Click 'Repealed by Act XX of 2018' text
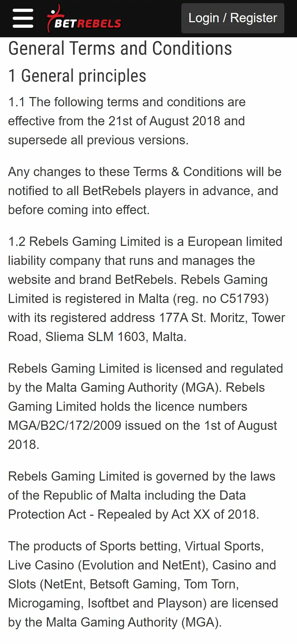Screen dimensions: 297x644 tap(178, 515)
